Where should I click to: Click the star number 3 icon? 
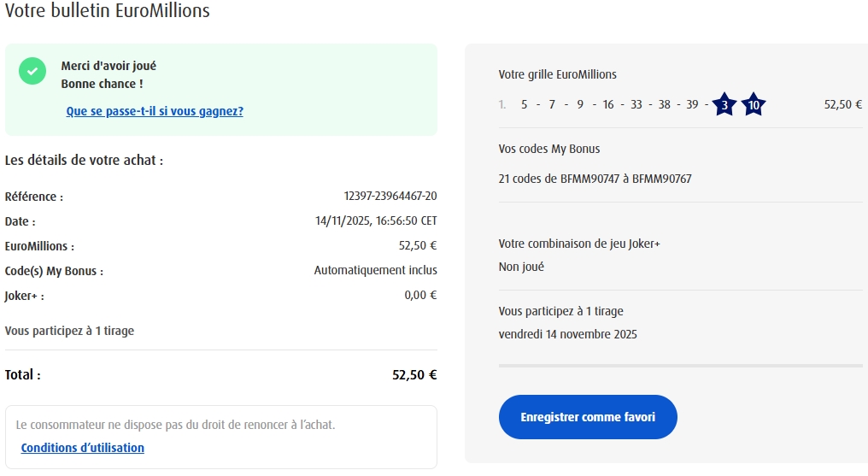724,105
